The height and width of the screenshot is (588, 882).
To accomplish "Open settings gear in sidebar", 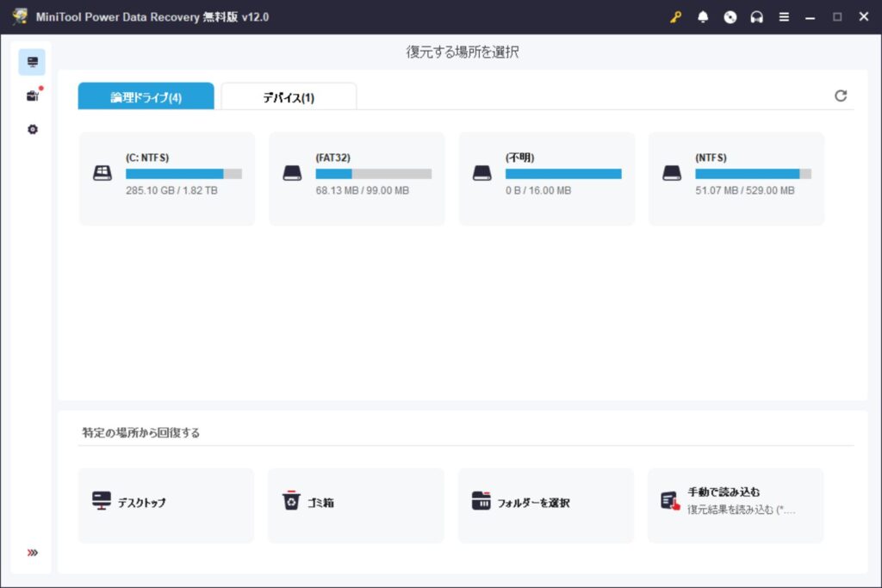I will point(33,129).
